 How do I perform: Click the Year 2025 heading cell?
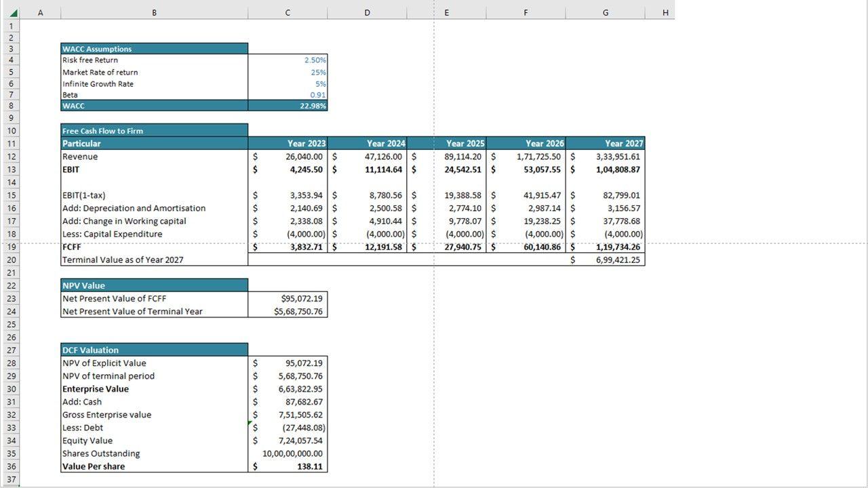[x=448, y=144]
